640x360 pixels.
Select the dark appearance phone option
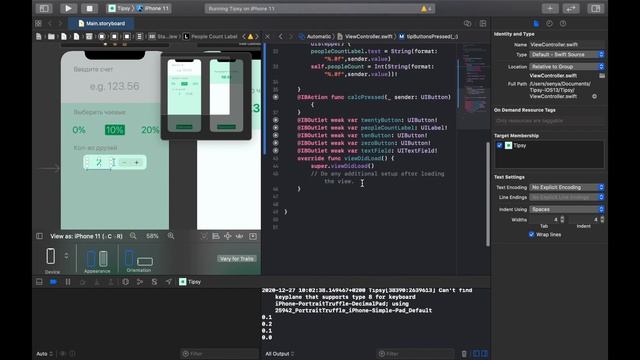pos(103,259)
